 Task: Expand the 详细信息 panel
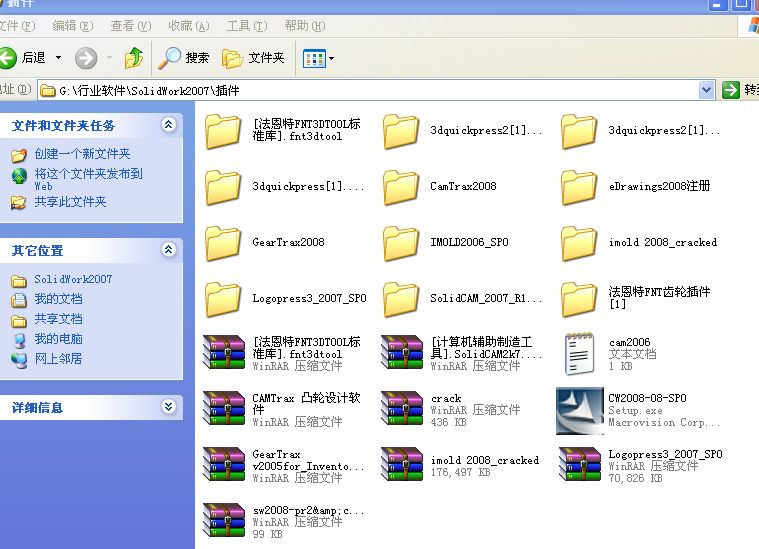pos(168,407)
